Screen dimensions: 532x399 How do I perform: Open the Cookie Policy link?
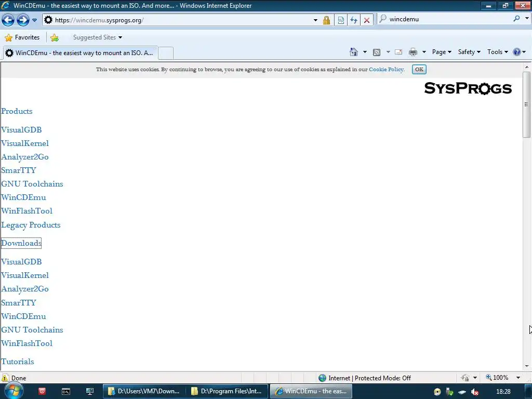click(386, 69)
